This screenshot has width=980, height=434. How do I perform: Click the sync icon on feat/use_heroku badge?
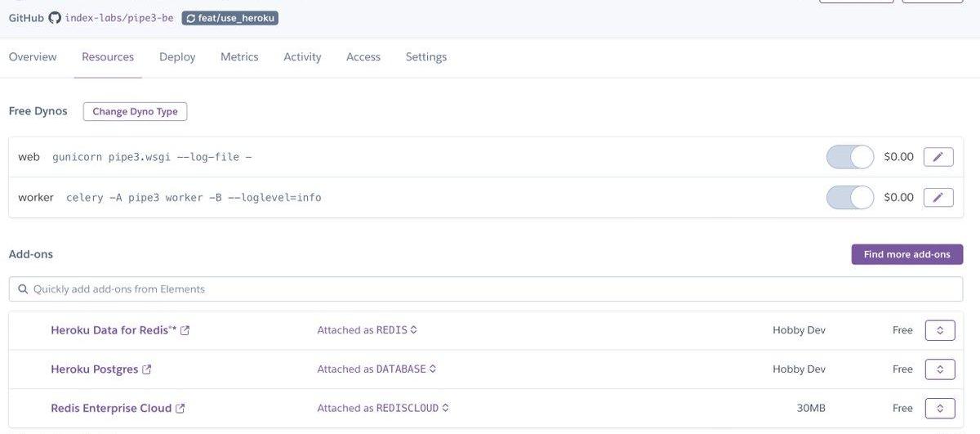pyautogui.click(x=191, y=17)
